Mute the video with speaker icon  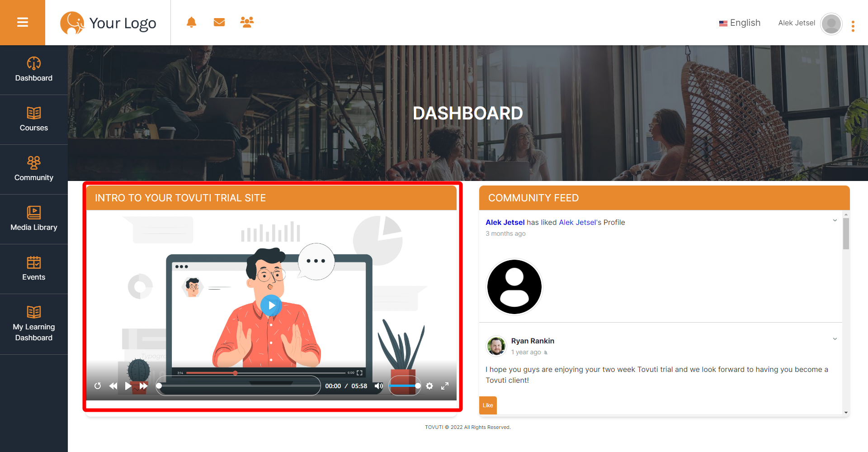point(379,386)
